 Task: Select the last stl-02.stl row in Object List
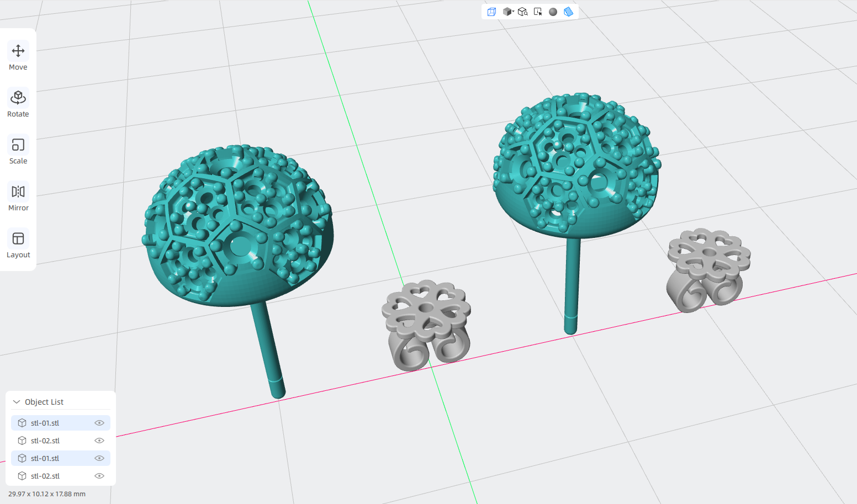point(61,476)
